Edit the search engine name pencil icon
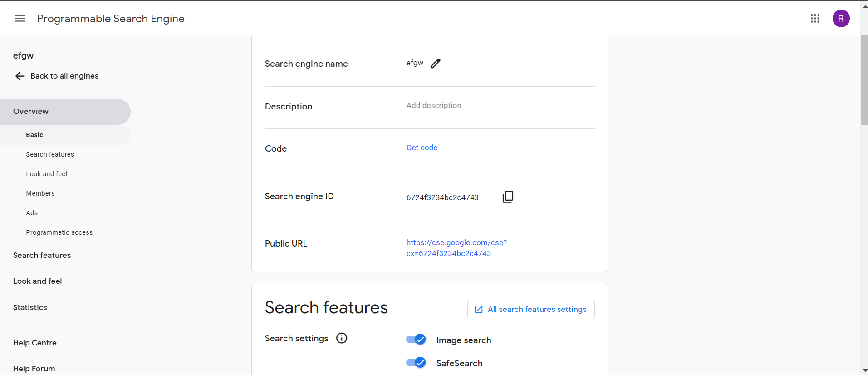The width and height of the screenshot is (868, 375). tap(436, 64)
